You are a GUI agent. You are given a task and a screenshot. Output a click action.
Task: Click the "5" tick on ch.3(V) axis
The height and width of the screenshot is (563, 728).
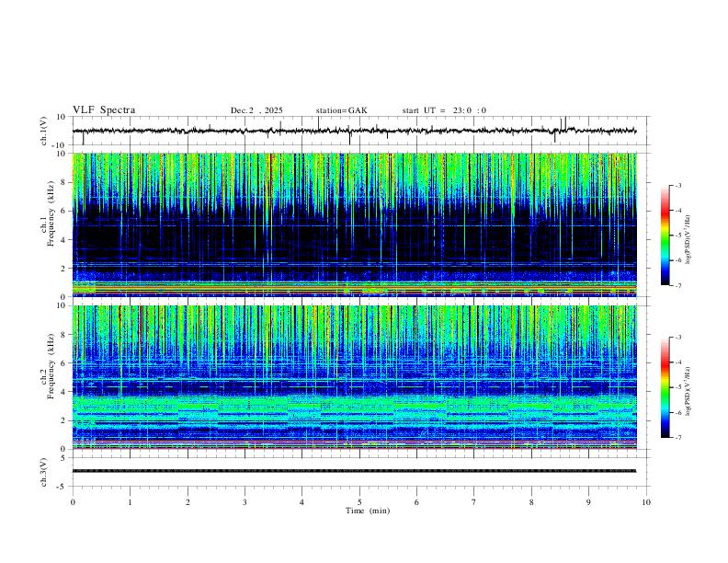coord(63,457)
